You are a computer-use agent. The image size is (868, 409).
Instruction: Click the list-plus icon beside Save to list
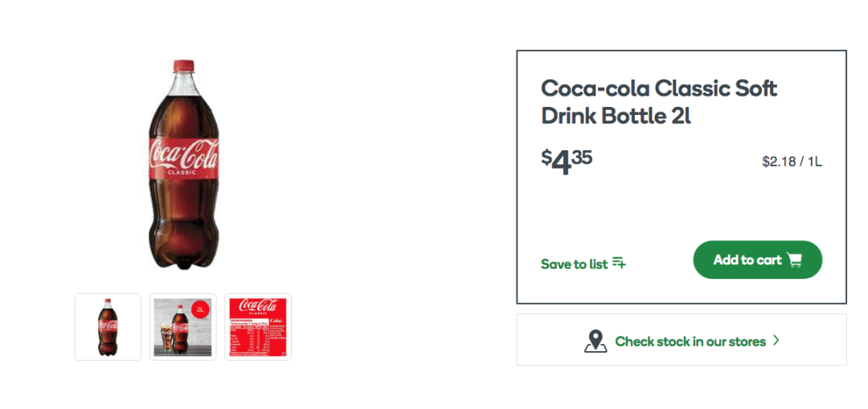(x=619, y=264)
